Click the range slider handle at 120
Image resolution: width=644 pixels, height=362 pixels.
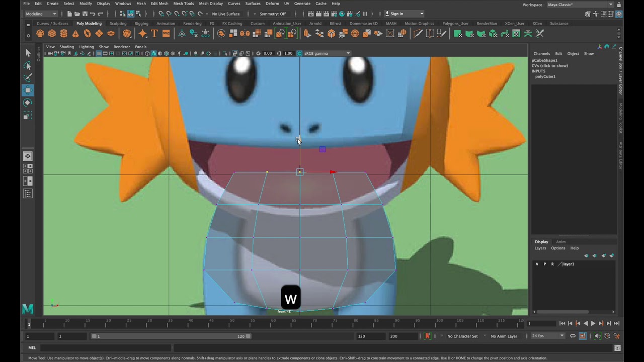coord(248,336)
